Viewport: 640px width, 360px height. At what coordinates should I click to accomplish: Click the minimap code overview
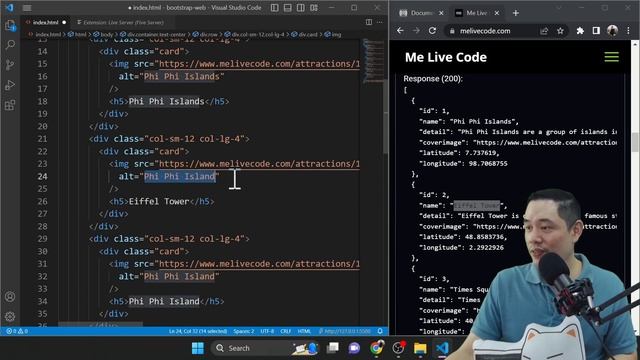pos(373,61)
